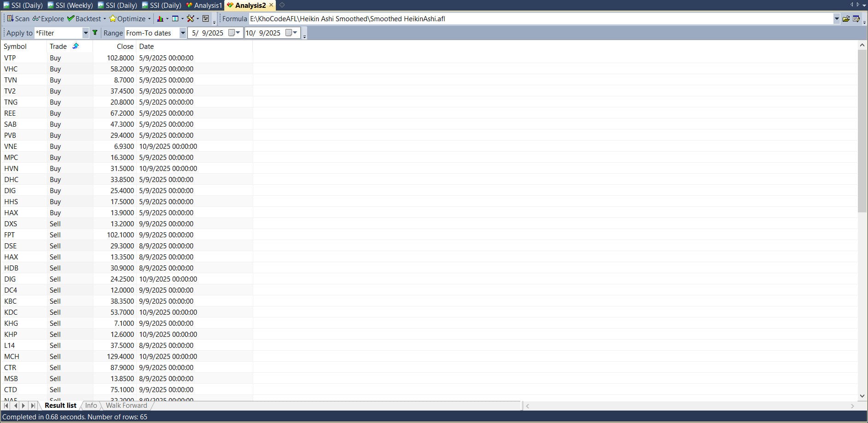Image resolution: width=868 pixels, height=423 pixels.
Task: Open the Report bar chart icon
Action: click(160, 19)
